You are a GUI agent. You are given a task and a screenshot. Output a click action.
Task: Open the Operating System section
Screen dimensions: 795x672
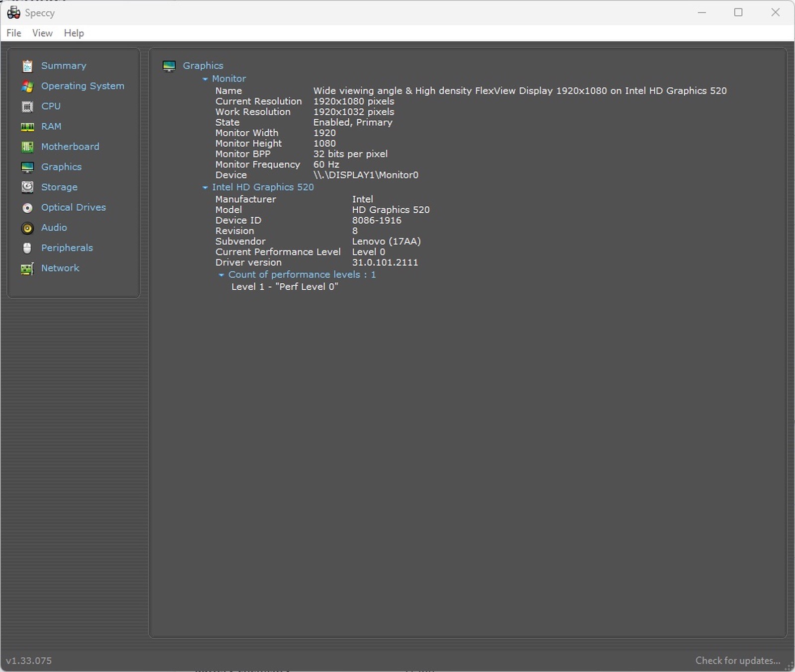pos(82,86)
